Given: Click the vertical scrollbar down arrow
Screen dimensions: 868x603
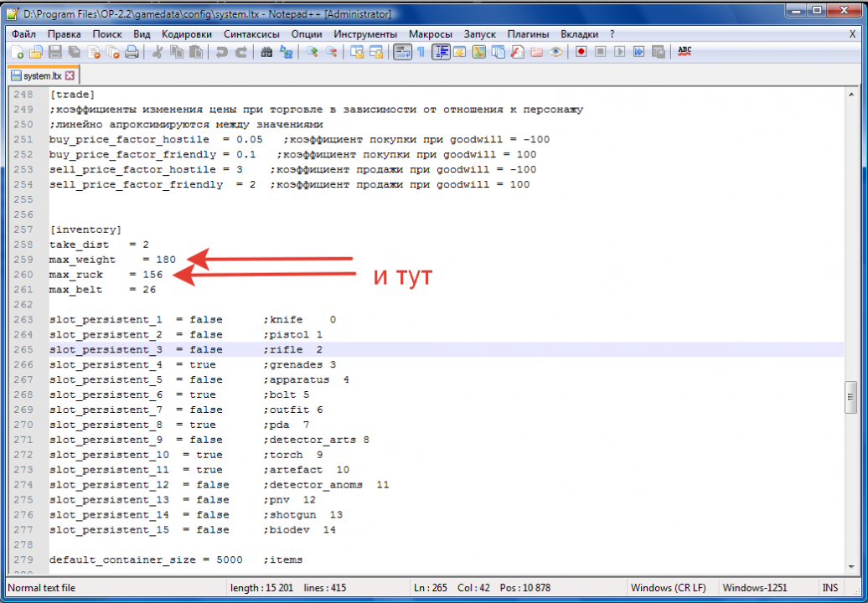Looking at the screenshot, I should [x=851, y=567].
